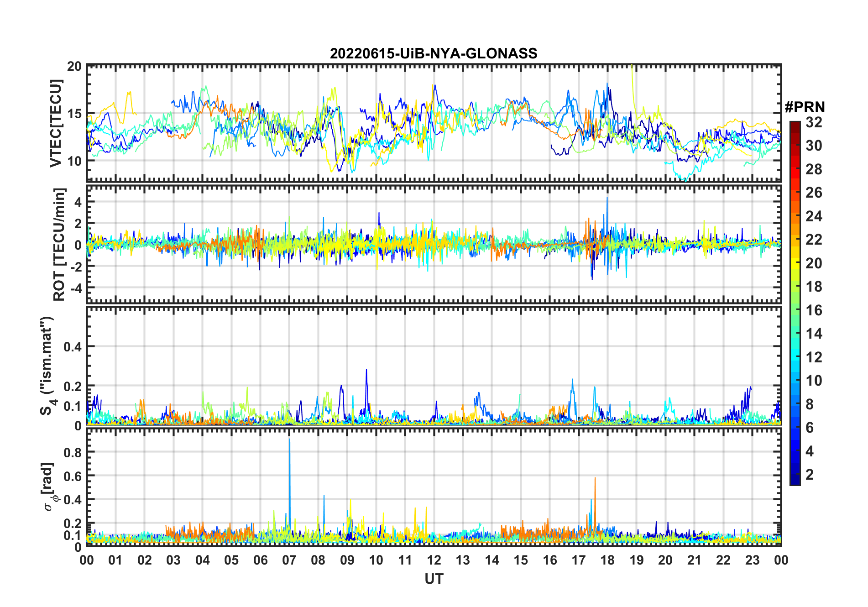Click the UT axis tick label 03
The image size is (868, 607).
(x=173, y=560)
